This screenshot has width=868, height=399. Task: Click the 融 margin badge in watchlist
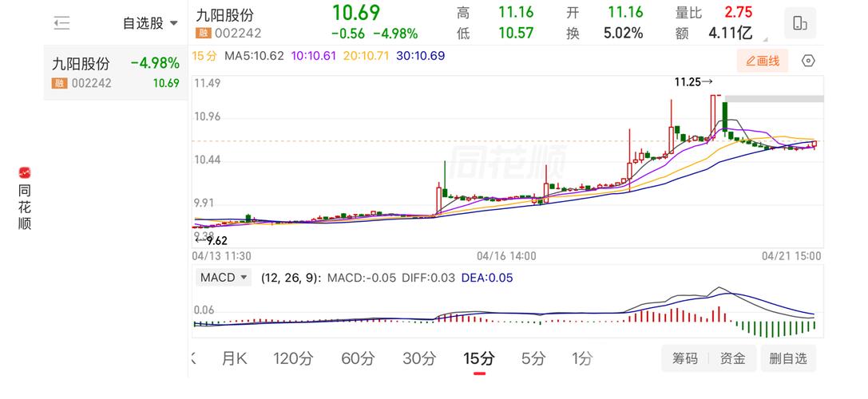59,84
